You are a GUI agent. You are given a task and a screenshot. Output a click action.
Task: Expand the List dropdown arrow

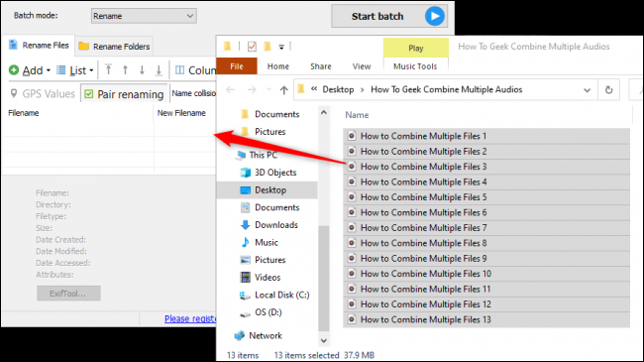tap(91, 70)
